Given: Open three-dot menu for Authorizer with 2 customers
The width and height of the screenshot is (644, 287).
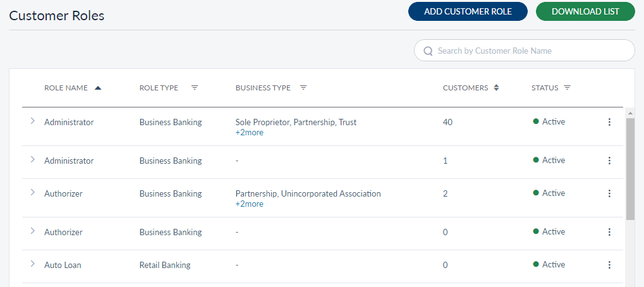Looking at the screenshot, I should pyautogui.click(x=609, y=194).
